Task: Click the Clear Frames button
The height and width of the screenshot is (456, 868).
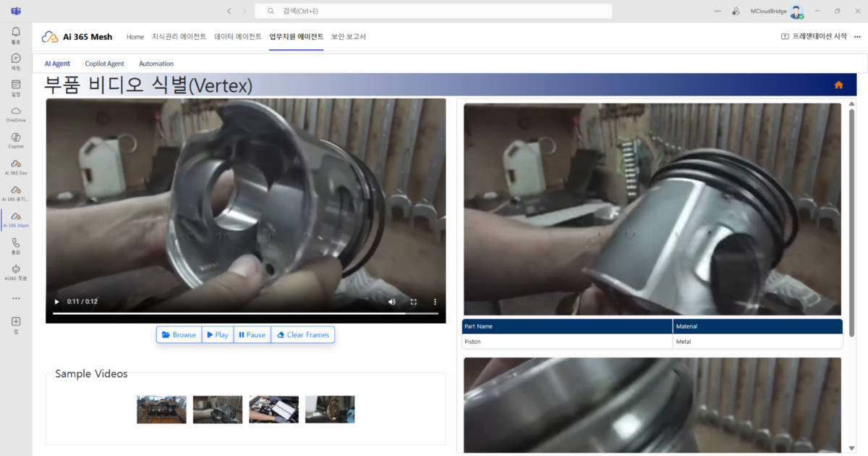Action: (302, 335)
